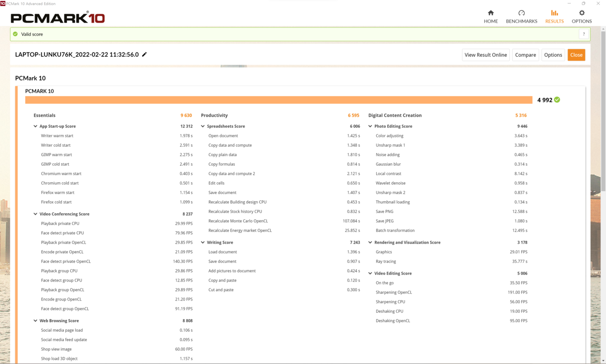Collapse the Video Conferencing Score section

[36, 214]
